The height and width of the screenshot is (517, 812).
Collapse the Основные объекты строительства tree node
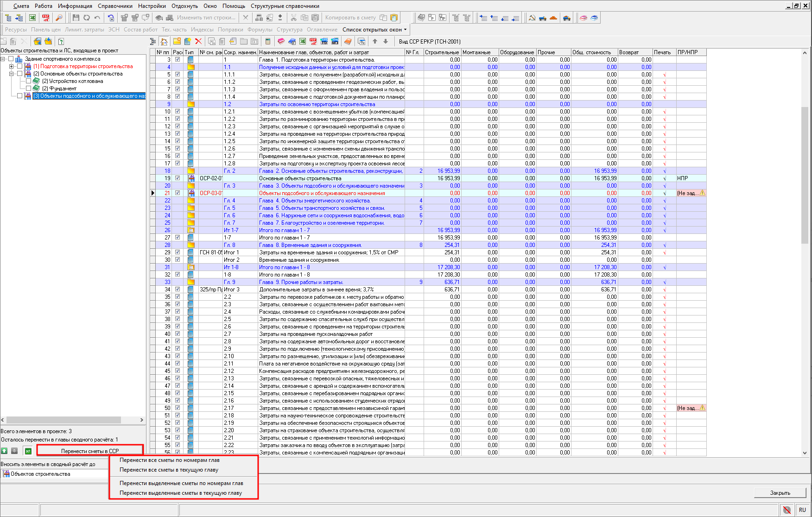(x=12, y=74)
